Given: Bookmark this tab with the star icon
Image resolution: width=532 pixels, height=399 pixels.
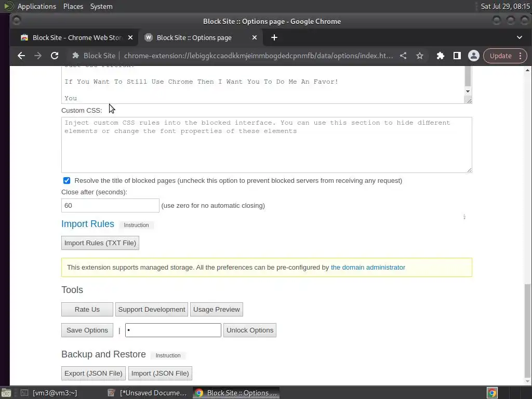Looking at the screenshot, I should (x=420, y=56).
